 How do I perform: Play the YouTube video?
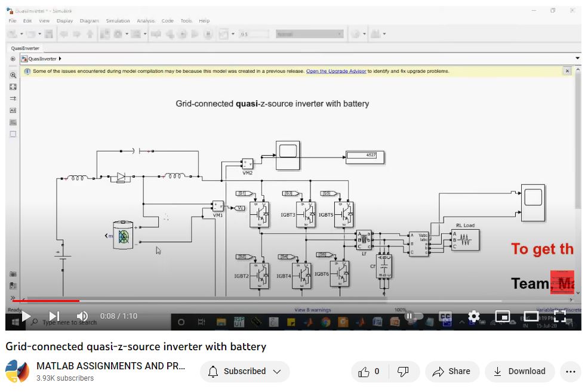click(x=26, y=316)
